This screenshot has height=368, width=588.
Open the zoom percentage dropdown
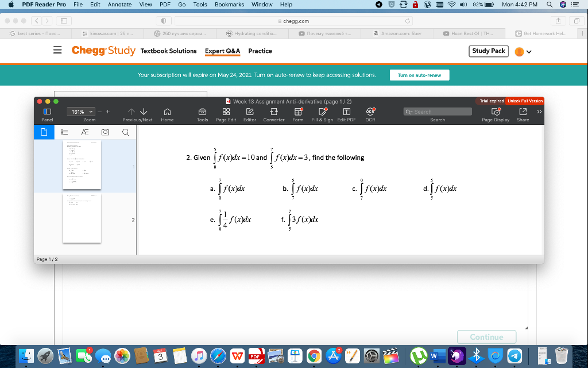(x=81, y=112)
